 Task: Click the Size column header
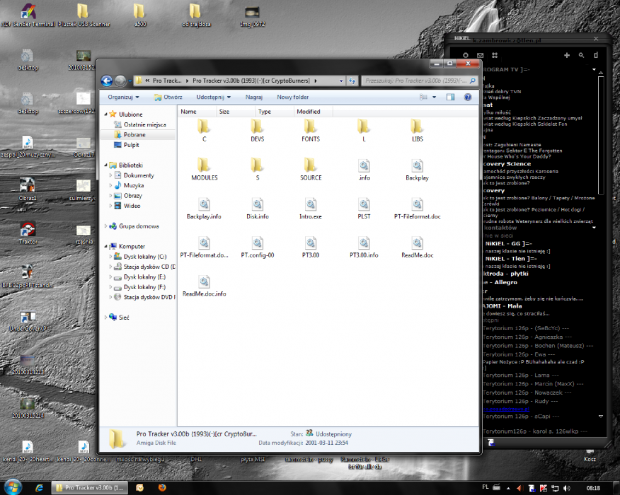tap(236, 111)
